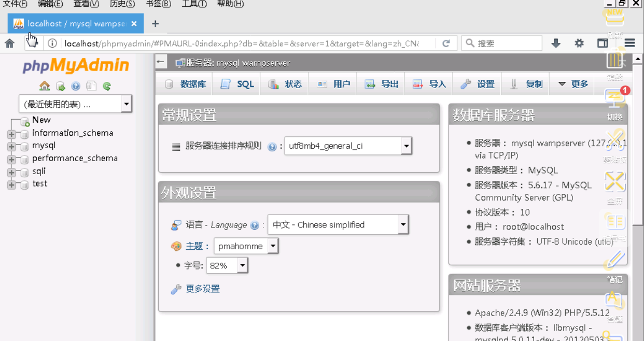The image size is (644, 341).
Task: Click the 更多设置 more settings link
Action: [x=203, y=289]
